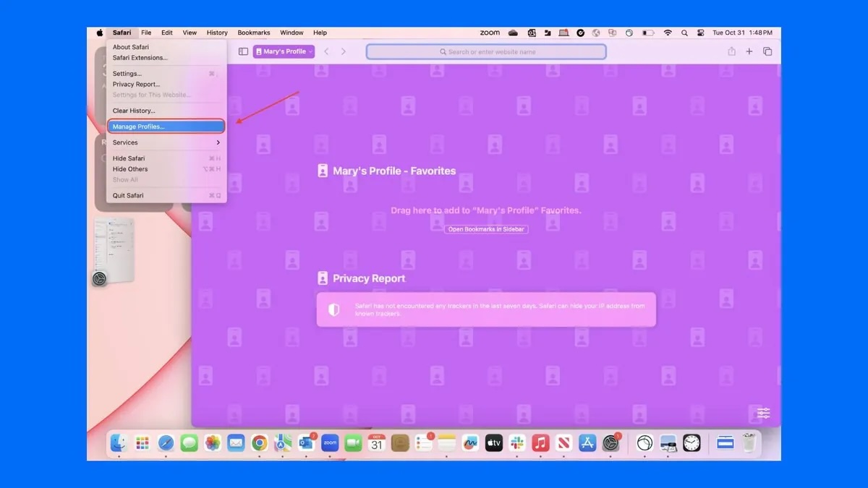Open Messages from the Dock

(x=190, y=443)
